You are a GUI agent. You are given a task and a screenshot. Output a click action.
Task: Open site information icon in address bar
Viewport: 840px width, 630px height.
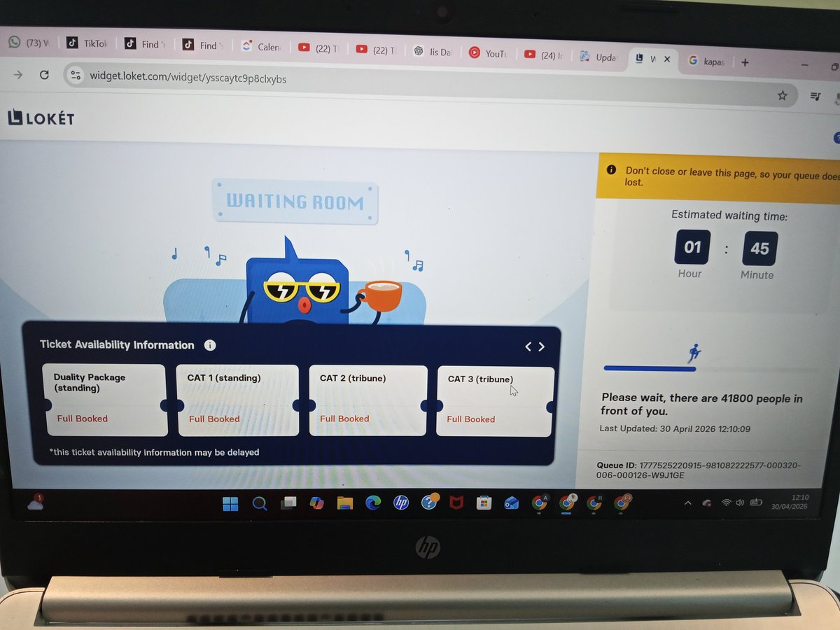[76, 76]
